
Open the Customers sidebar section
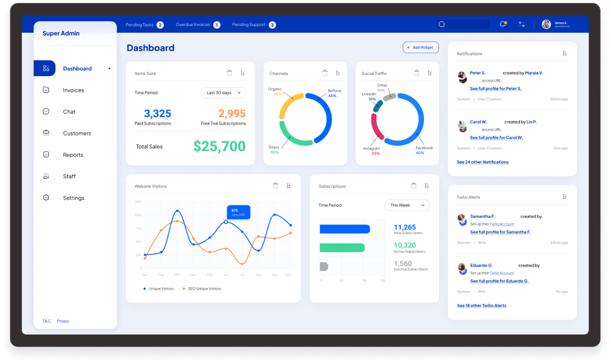(x=77, y=133)
